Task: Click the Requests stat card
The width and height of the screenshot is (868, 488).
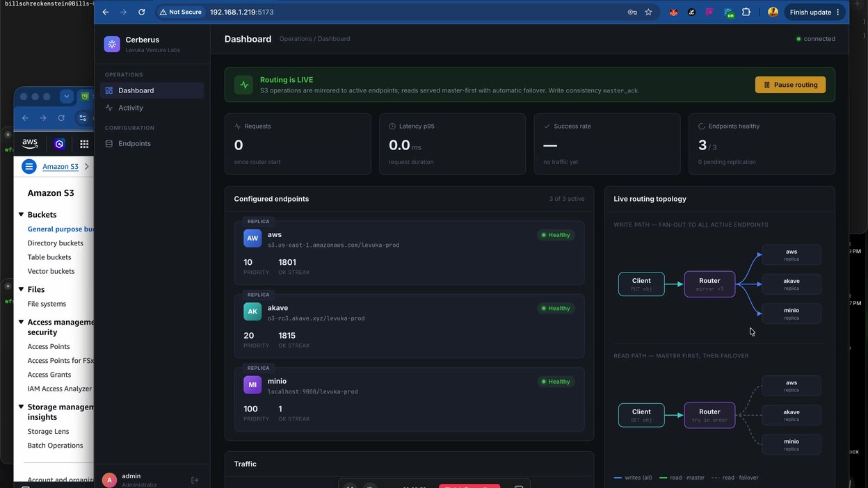Action: (x=298, y=144)
